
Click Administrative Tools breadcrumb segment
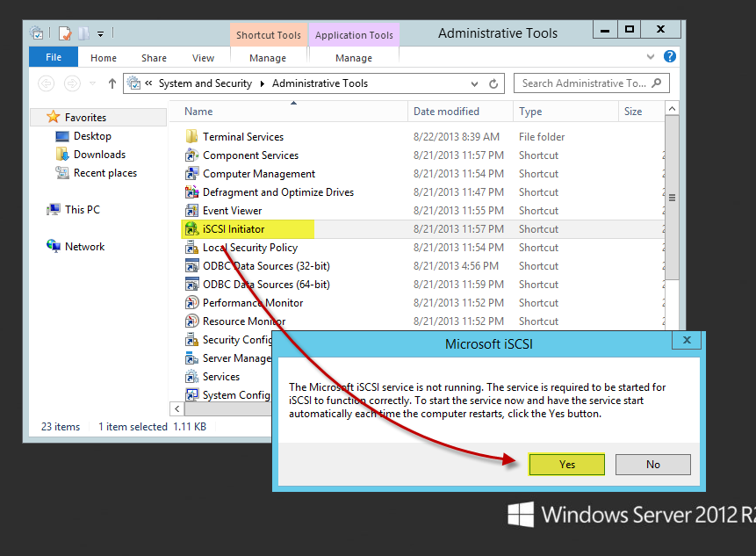coord(320,83)
